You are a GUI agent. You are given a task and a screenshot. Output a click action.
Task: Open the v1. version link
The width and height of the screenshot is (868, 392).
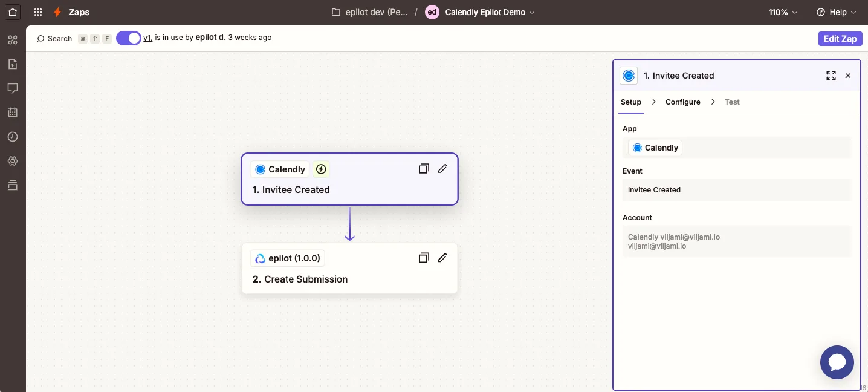point(147,38)
